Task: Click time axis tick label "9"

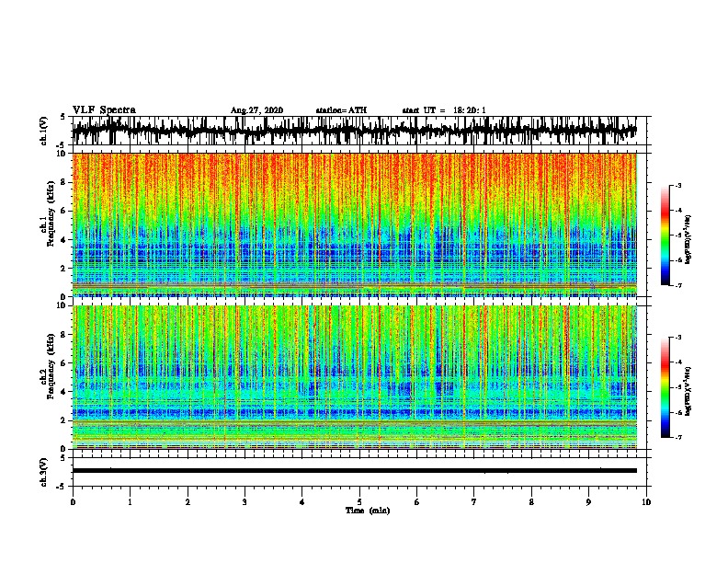Action: point(588,502)
